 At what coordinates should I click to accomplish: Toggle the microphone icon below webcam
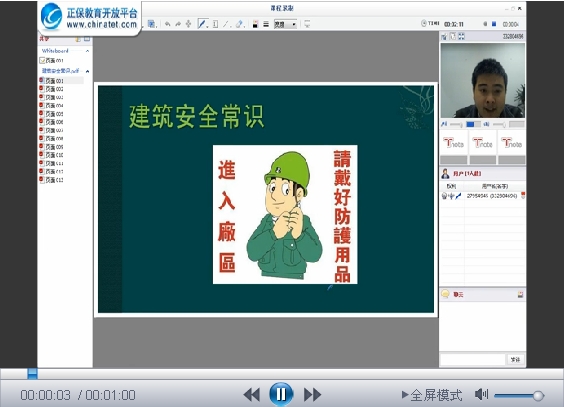click(445, 124)
